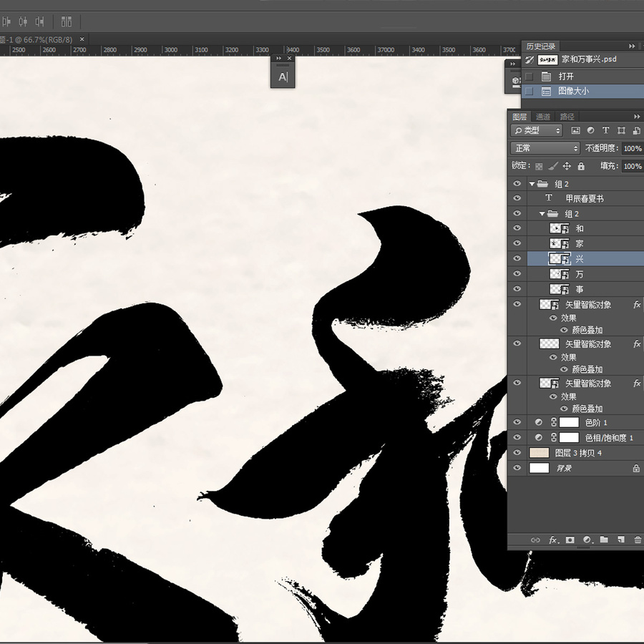Click the link layers icon
The height and width of the screenshot is (644, 644).
[535, 540]
